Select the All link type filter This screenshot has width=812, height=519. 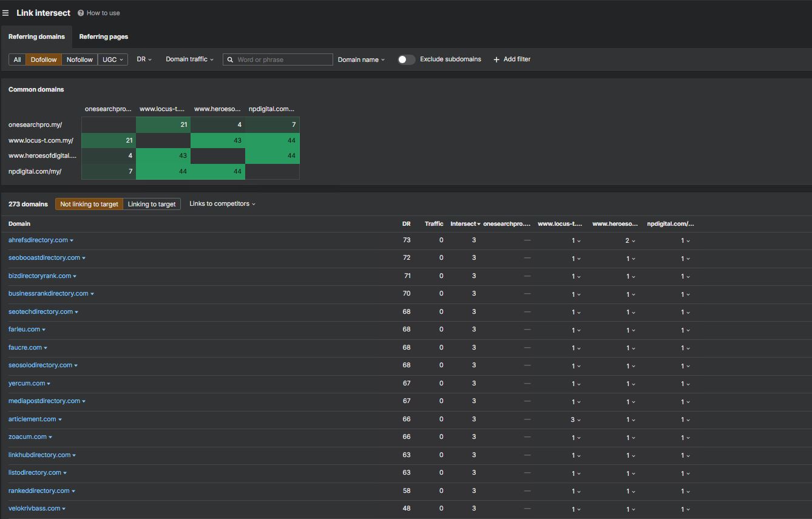(x=17, y=59)
